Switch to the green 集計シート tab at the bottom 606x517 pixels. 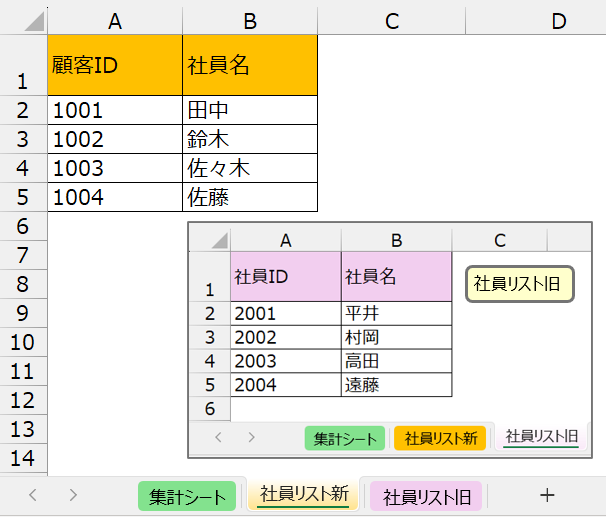click(x=186, y=495)
